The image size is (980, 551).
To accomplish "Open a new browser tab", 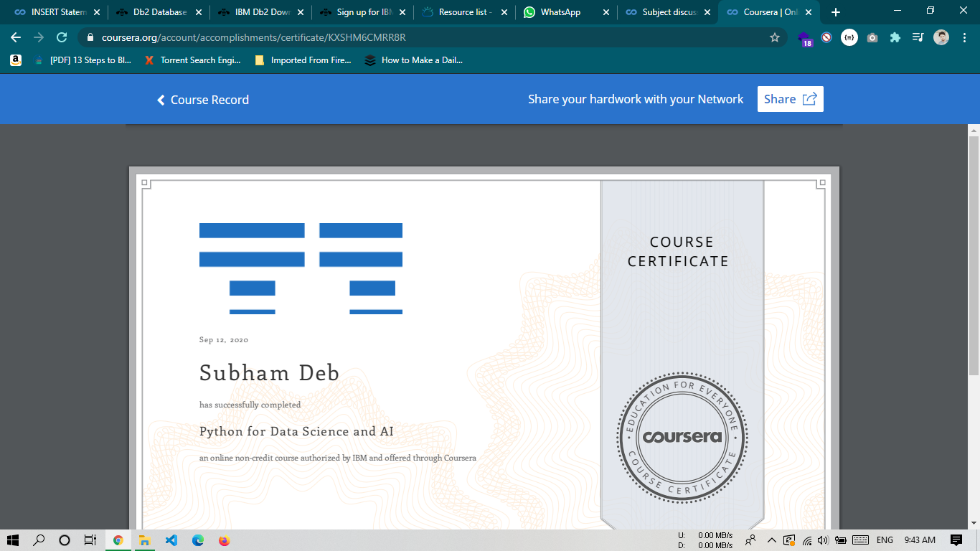I will pos(835,12).
